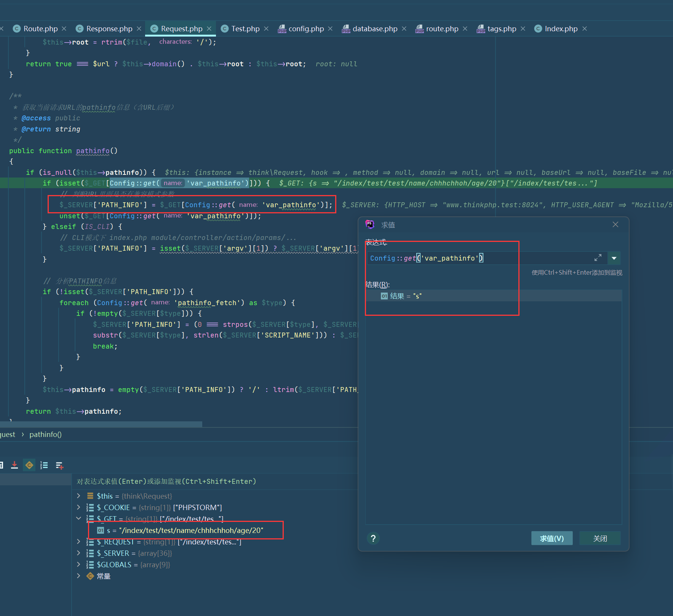673x616 pixels.
Task: Click the horizontal scrollbar under the editor
Action: [x=101, y=424]
